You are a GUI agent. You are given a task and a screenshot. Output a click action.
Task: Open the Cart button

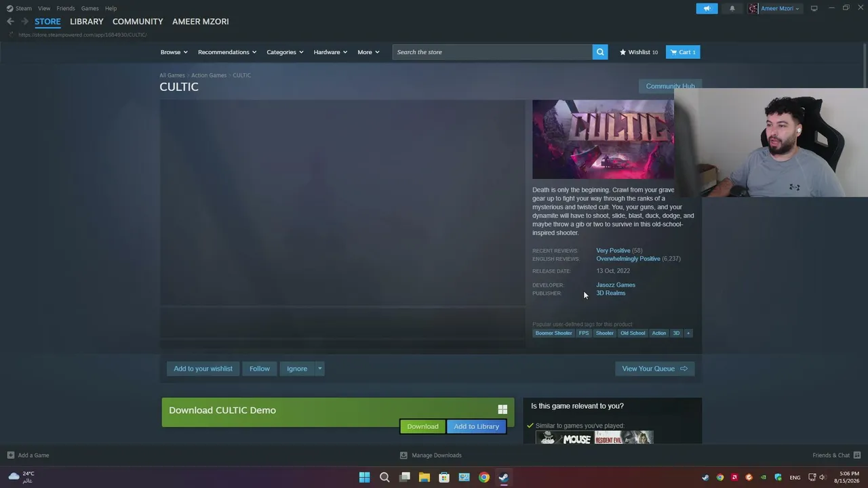click(x=683, y=52)
